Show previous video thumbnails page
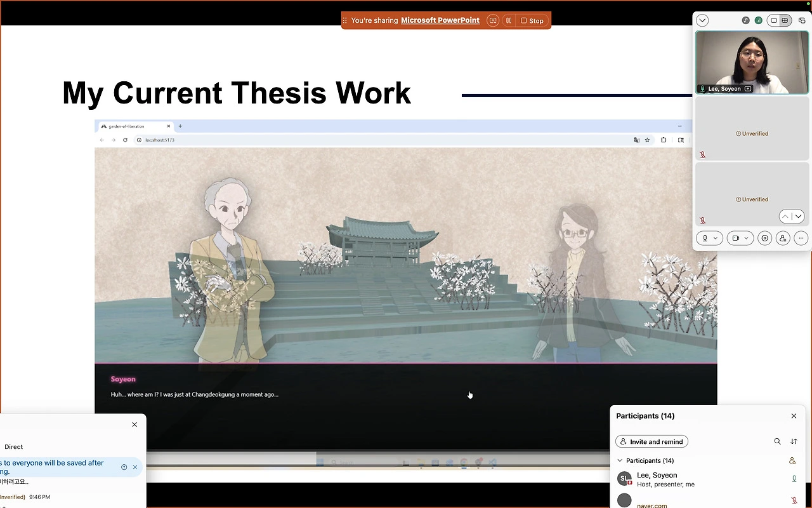This screenshot has height=508, width=812. [785, 217]
